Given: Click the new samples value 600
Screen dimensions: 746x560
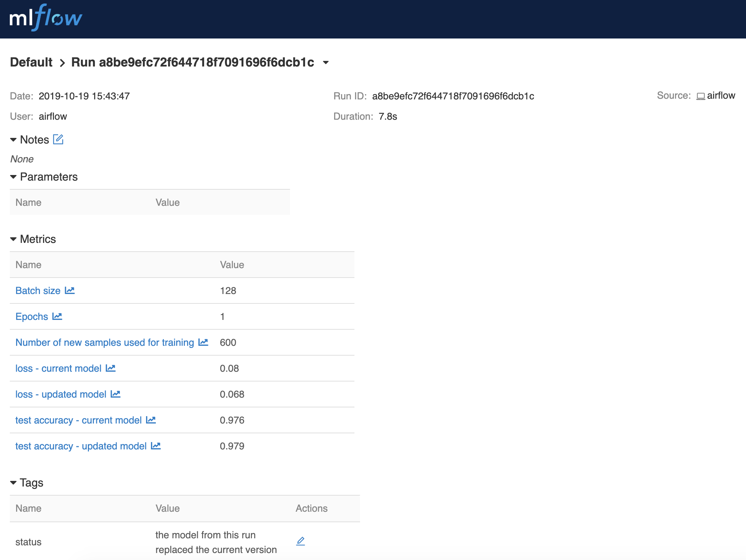Looking at the screenshot, I should click(228, 342).
